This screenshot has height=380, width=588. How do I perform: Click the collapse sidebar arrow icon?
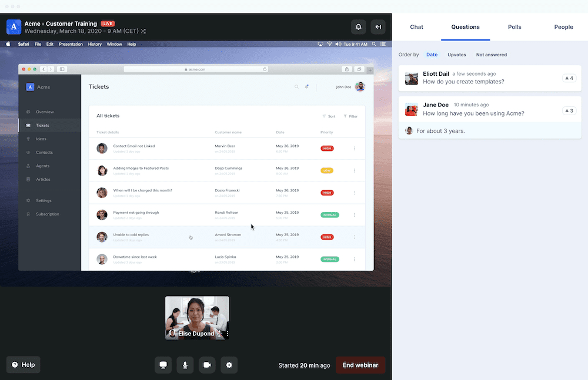point(378,27)
